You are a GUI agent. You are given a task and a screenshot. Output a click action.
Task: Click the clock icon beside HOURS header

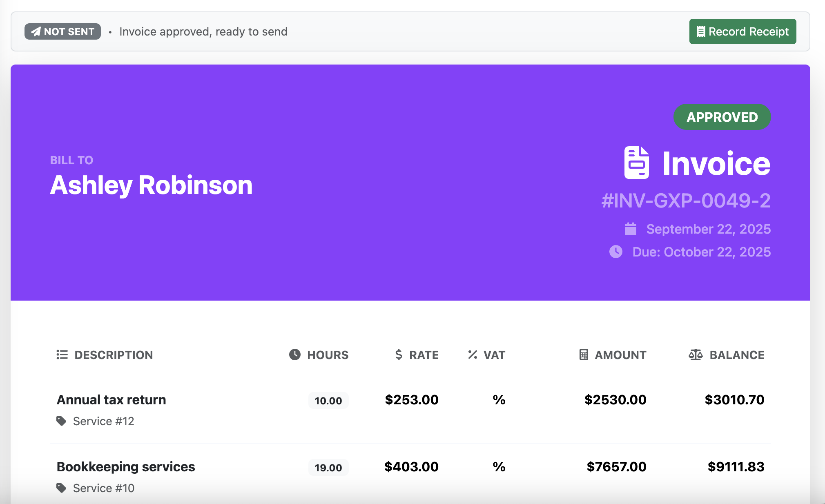[295, 355]
